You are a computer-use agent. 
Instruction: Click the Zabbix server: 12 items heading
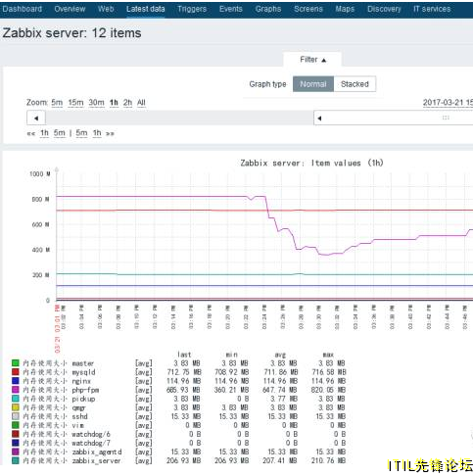tap(71, 33)
